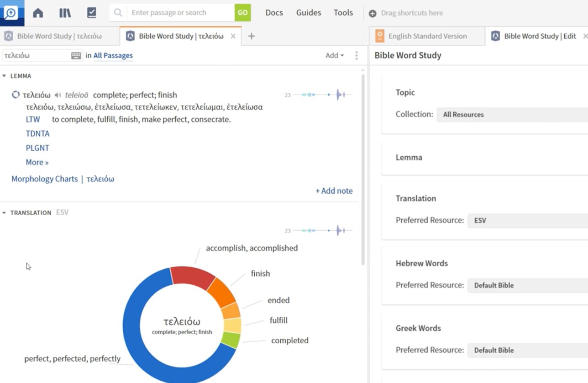The width and height of the screenshot is (588, 383).
Task: Click the τελειόω lemma heading in Lemma section
Action: tap(37, 95)
